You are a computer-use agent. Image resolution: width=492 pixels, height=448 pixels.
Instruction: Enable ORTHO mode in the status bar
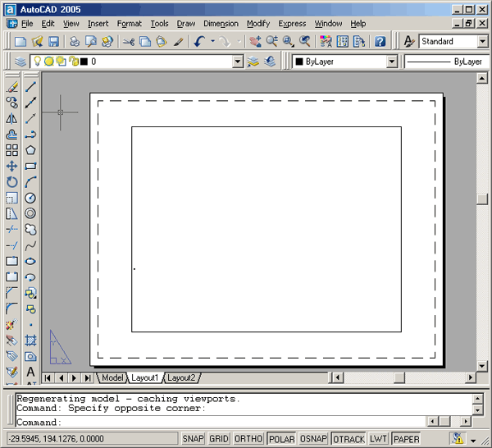pos(248,439)
